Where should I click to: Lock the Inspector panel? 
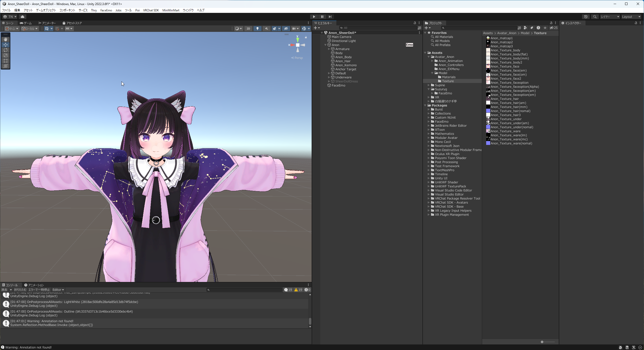pos(636,23)
